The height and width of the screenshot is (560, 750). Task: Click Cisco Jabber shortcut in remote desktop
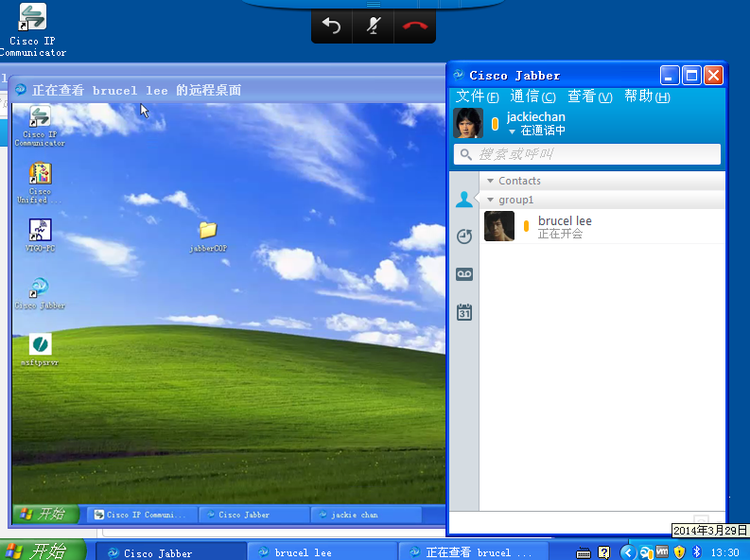40,293
